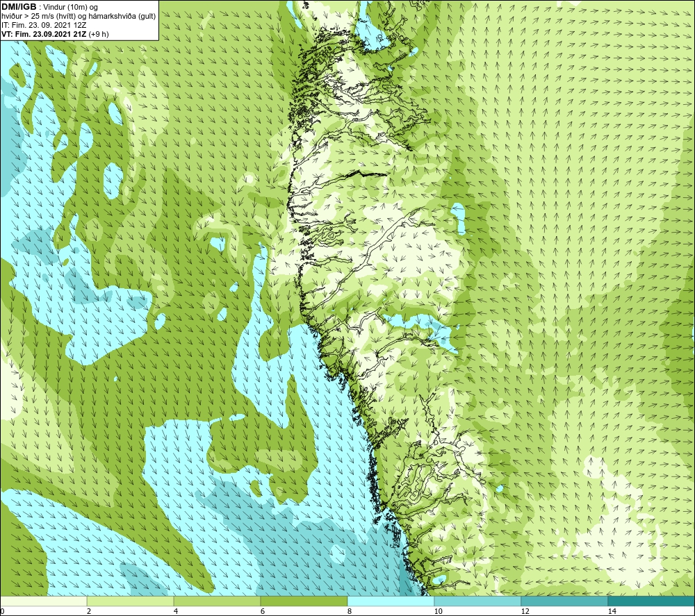This screenshot has height=616, width=695.
Task: Click the "VT: Fim. 23.09.2021 21Z (+9 h)" line
Action: pyautogui.click(x=55, y=34)
